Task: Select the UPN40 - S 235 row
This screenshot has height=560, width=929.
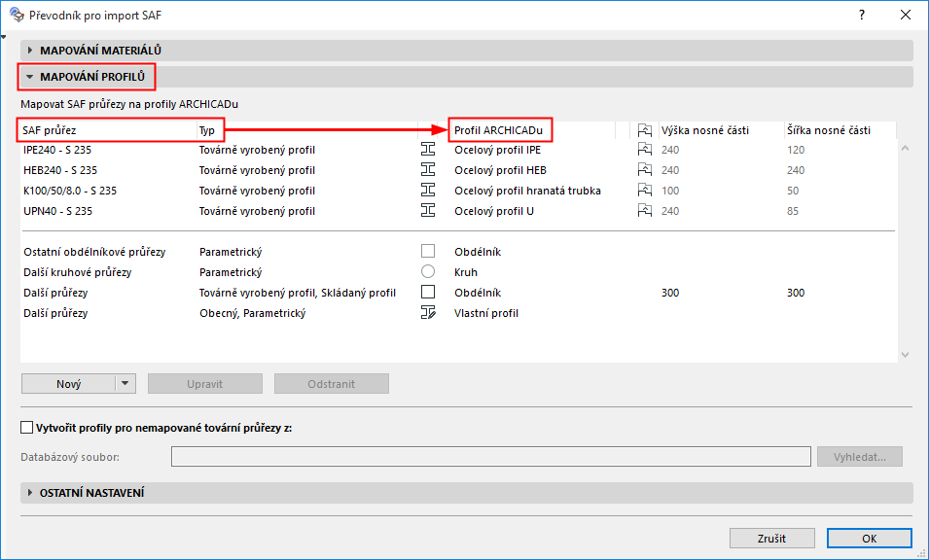Action: coord(458,211)
